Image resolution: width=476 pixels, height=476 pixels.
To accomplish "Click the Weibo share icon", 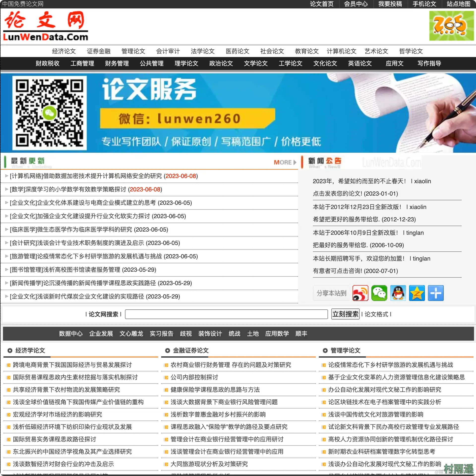I will point(360,293).
